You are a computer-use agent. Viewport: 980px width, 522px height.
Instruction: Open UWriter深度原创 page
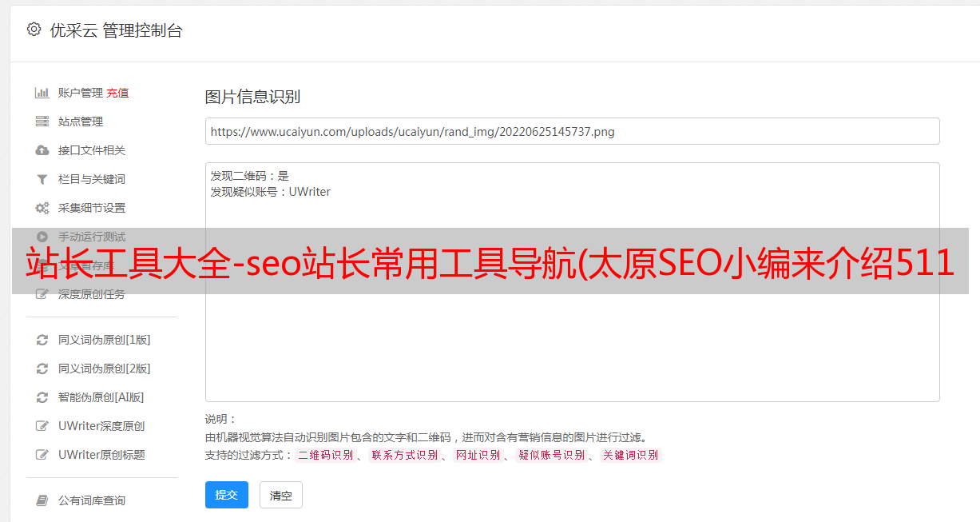[101, 426]
